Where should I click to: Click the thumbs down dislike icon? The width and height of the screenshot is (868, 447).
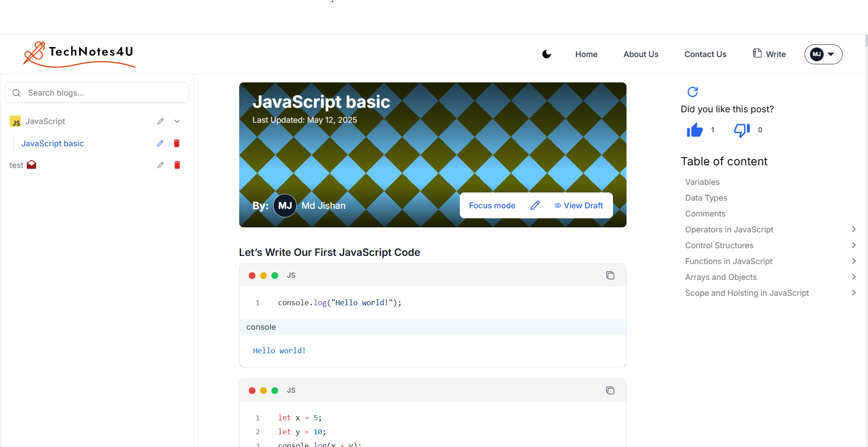[742, 130]
